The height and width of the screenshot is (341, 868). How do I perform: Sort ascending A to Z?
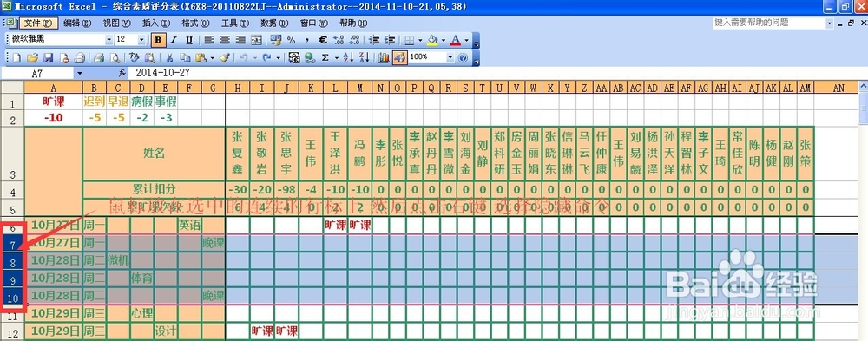pyautogui.click(x=348, y=57)
